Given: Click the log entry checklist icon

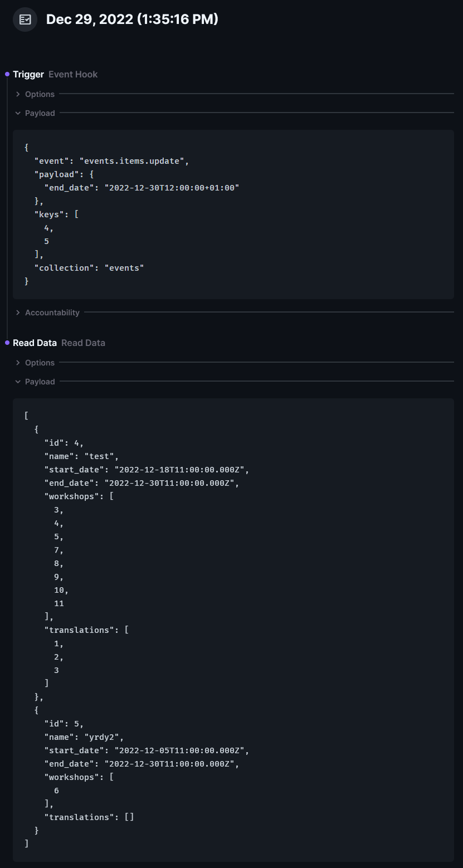Looking at the screenshot, I should click(25, 19).
